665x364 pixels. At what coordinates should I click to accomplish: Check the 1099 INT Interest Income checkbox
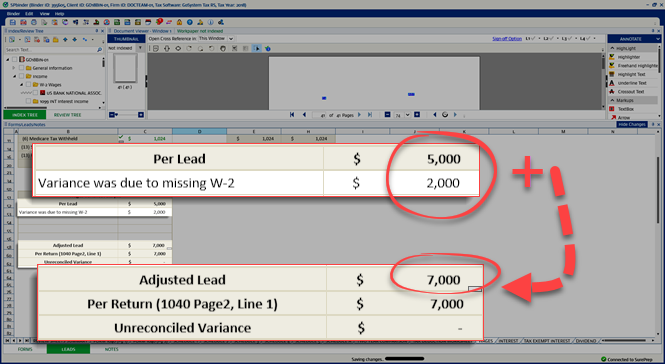point(28,101)
